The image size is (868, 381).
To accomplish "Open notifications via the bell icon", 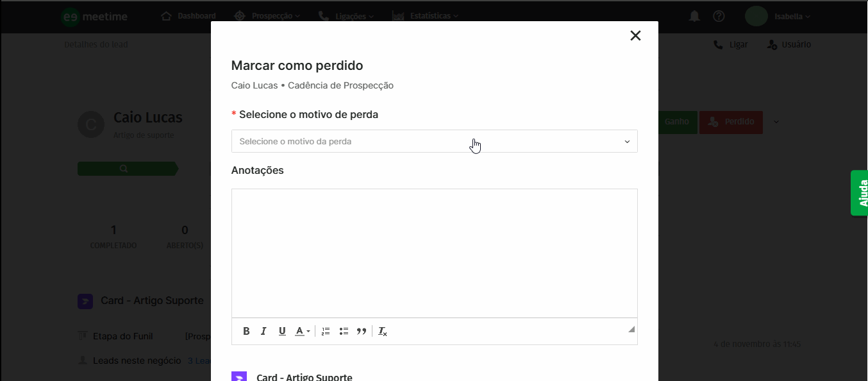I will (x=693, y=16).
